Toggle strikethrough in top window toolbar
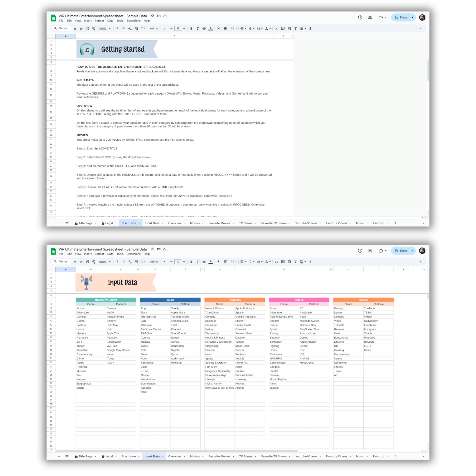476x476 pixels. [204, 29]
